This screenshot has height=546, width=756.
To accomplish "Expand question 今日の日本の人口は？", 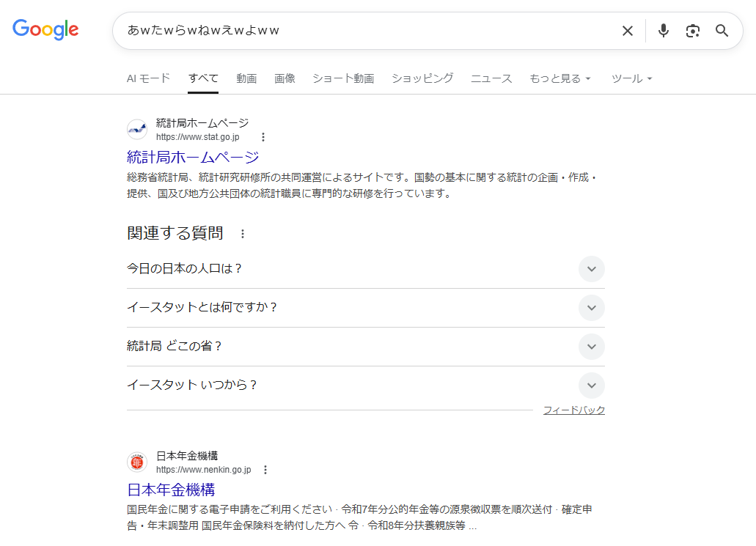I will click(591, 269).
